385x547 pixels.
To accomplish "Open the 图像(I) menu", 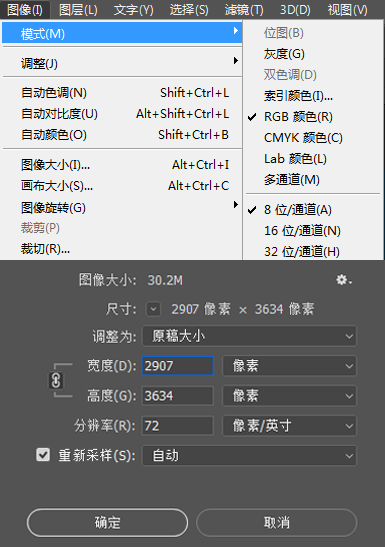I will click(25, 9).
